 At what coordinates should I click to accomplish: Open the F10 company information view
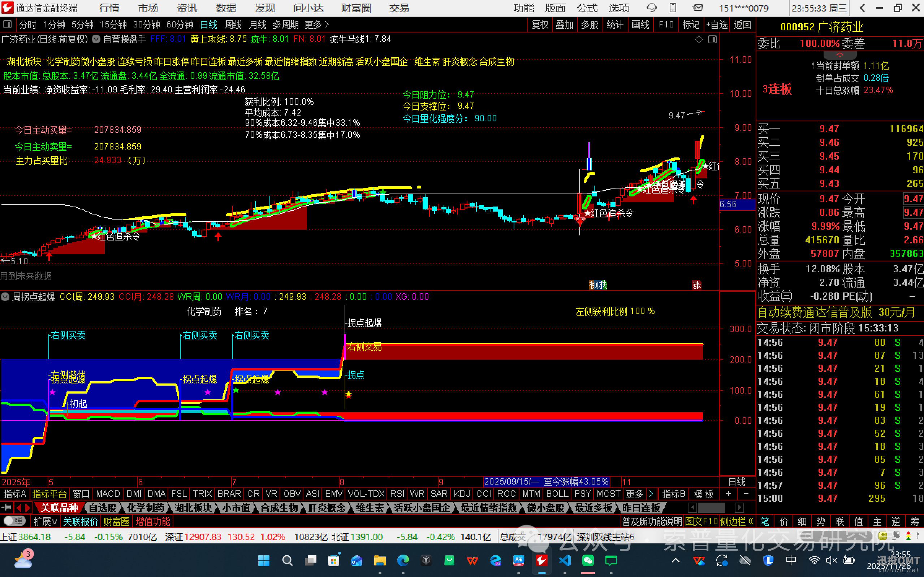click(x=666, y=25)
